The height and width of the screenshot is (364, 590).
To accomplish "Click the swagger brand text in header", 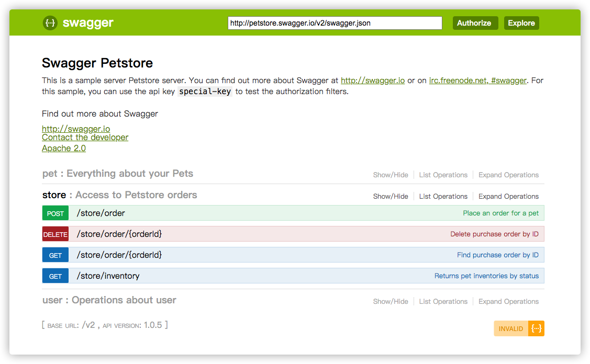I will point(88,23).
